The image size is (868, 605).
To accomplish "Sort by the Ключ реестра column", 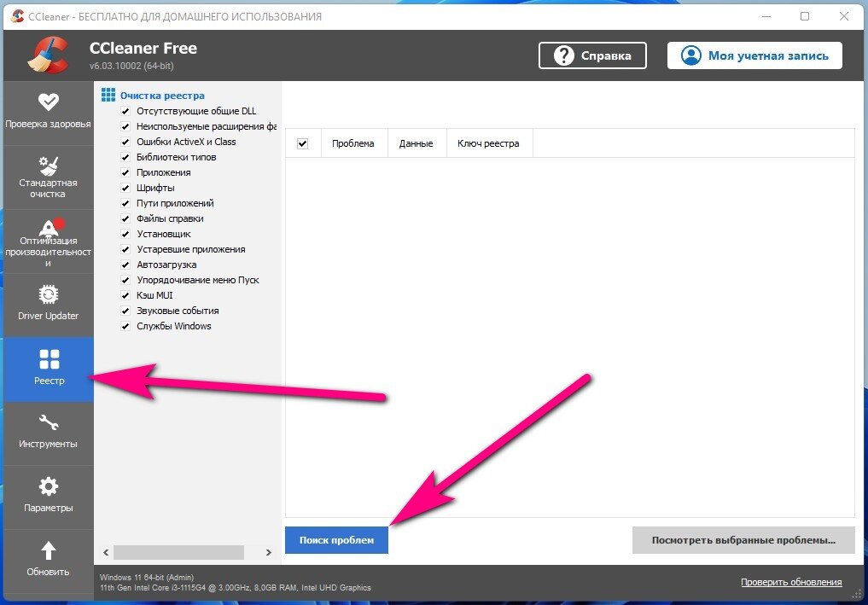I will click(x=489, y=143).
